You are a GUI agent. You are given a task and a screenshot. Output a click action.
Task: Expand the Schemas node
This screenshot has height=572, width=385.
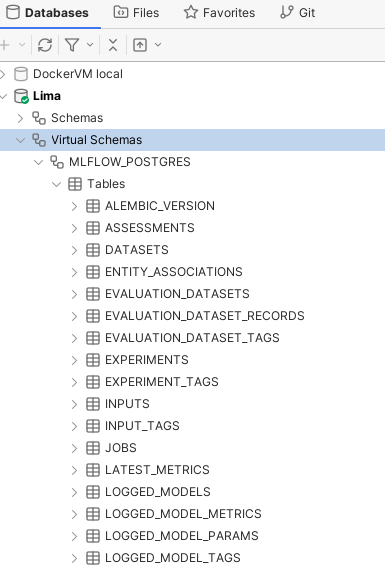tap(20, 118)
